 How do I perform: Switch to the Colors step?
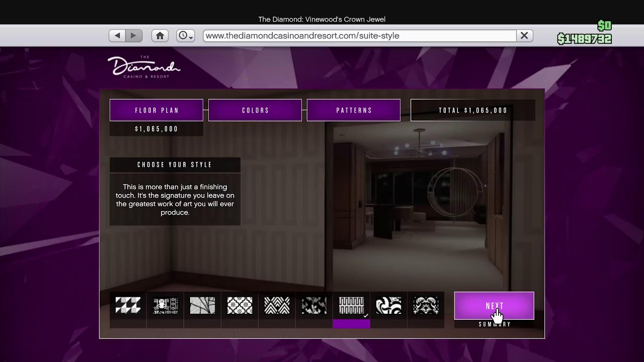[255, 110]
